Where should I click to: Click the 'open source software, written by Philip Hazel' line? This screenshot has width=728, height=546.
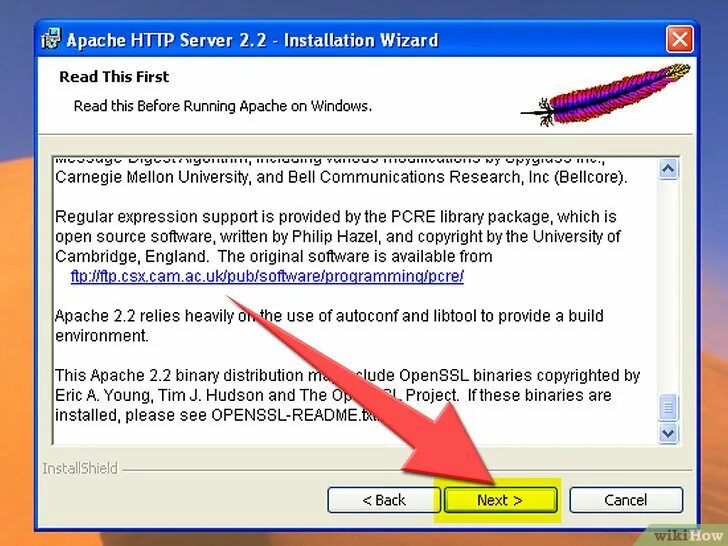[338, 237]
